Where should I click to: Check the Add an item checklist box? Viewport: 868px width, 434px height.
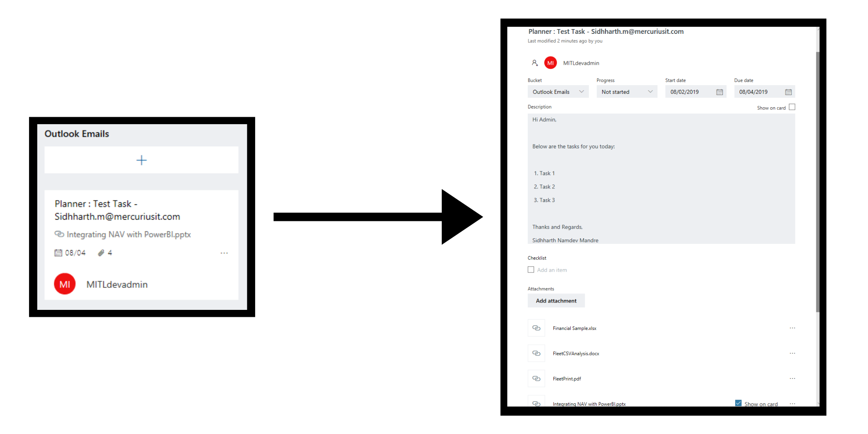(x=531, y=270)
